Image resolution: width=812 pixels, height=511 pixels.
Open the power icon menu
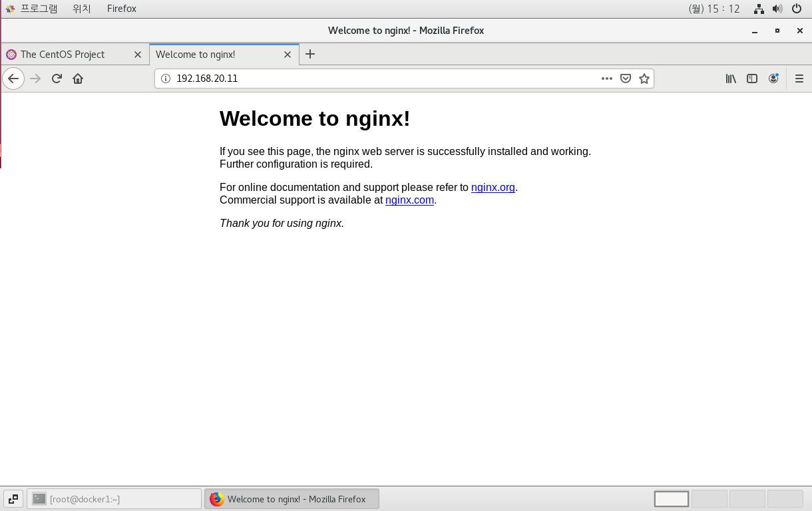(x=797, y=9)
